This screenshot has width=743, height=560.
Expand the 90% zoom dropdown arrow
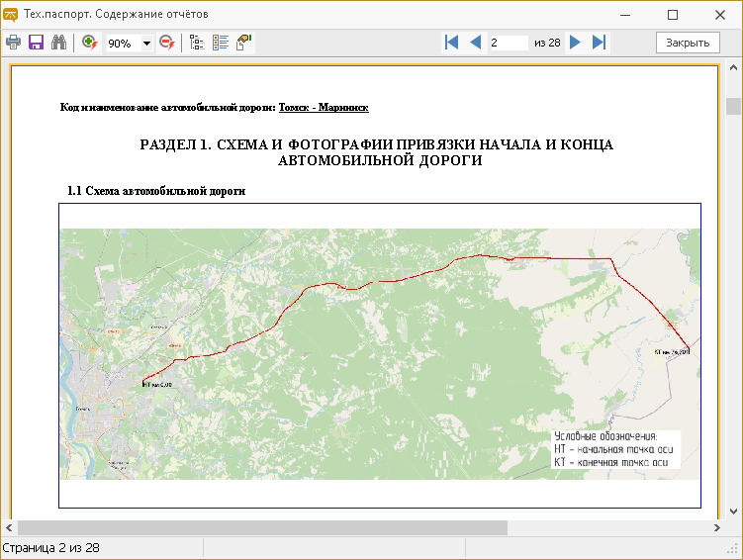tap(146, 44)
